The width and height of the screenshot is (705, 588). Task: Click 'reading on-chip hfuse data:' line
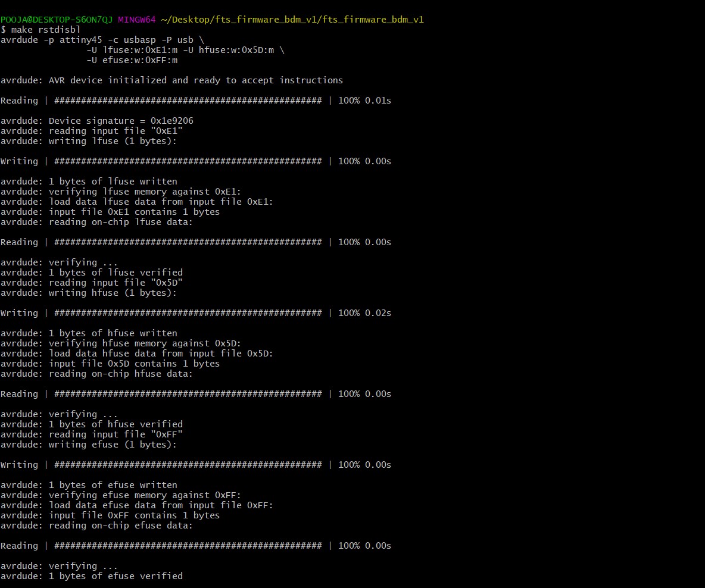[96, 374]
